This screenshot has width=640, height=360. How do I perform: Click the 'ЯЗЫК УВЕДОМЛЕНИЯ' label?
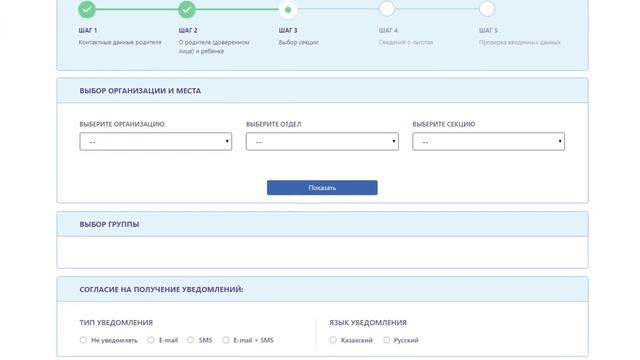[x=368, y=322]
